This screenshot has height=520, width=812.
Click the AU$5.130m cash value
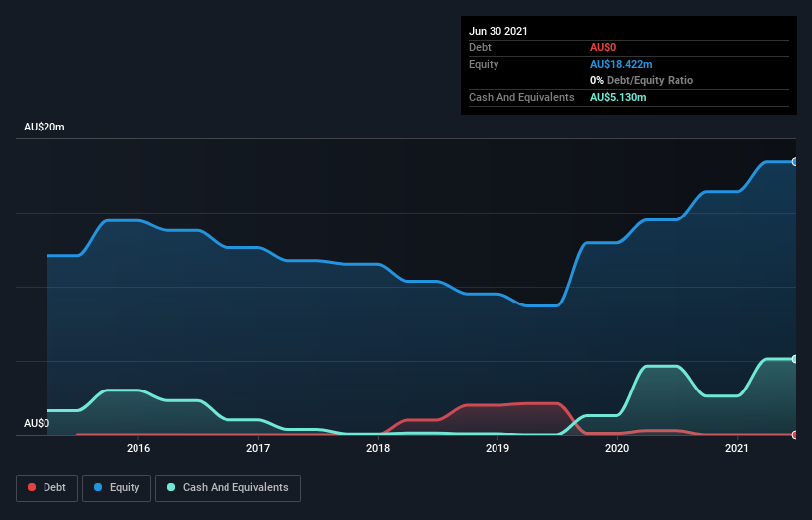click(618, 97)
